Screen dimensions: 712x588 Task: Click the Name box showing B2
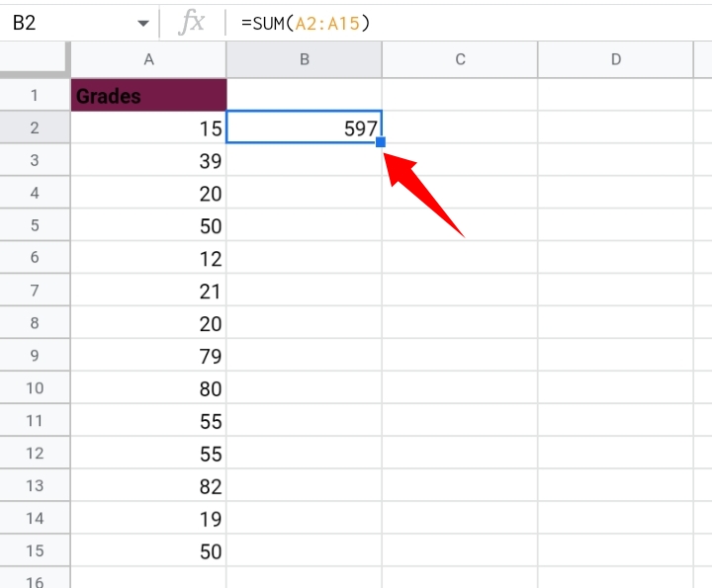pyautogui.click(x=77, y=23)
